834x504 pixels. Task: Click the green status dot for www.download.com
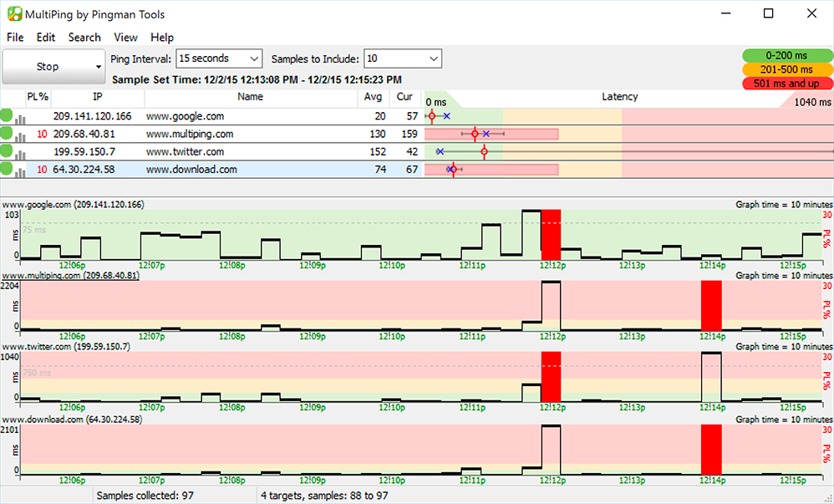[x=7, y=169]
